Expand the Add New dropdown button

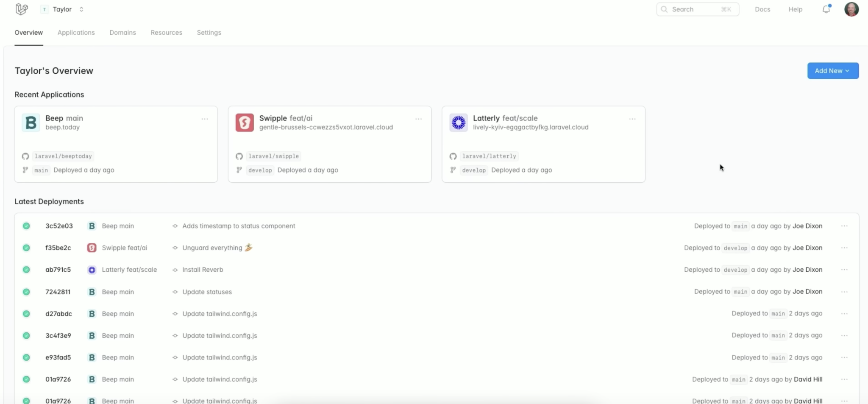click(x=833, y=71)
